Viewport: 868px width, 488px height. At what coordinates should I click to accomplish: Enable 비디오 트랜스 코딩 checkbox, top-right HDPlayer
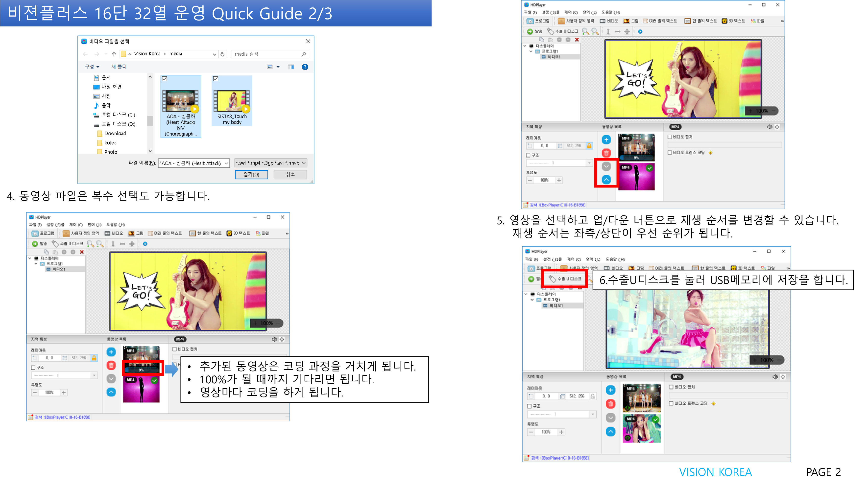pyautogui.click(x=670, y=153)
